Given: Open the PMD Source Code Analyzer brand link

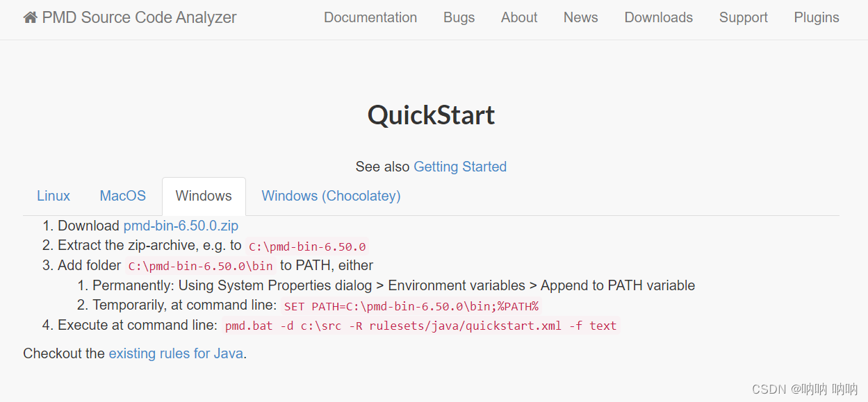Looking at the screenshot, I should pos(130,17).
